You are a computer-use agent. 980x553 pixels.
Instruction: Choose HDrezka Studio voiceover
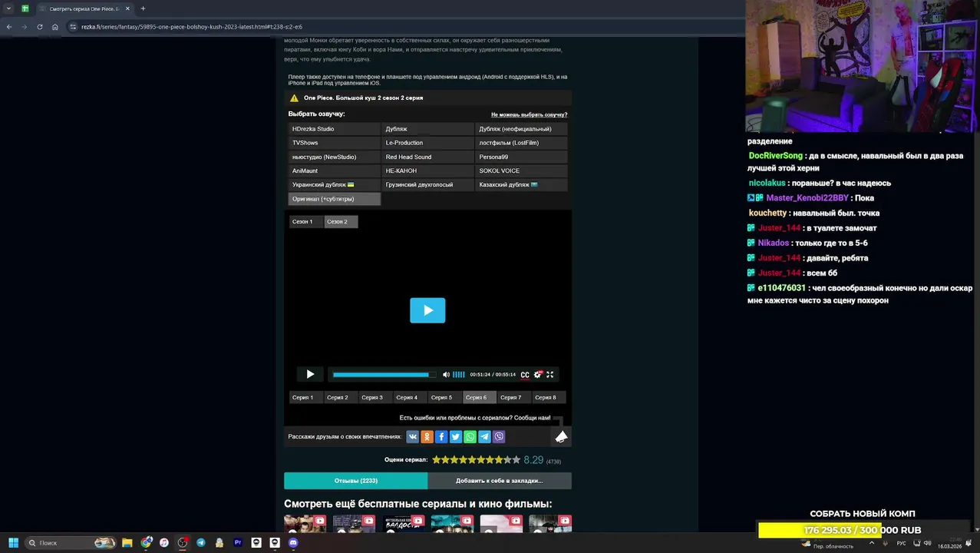coord(335,129)
